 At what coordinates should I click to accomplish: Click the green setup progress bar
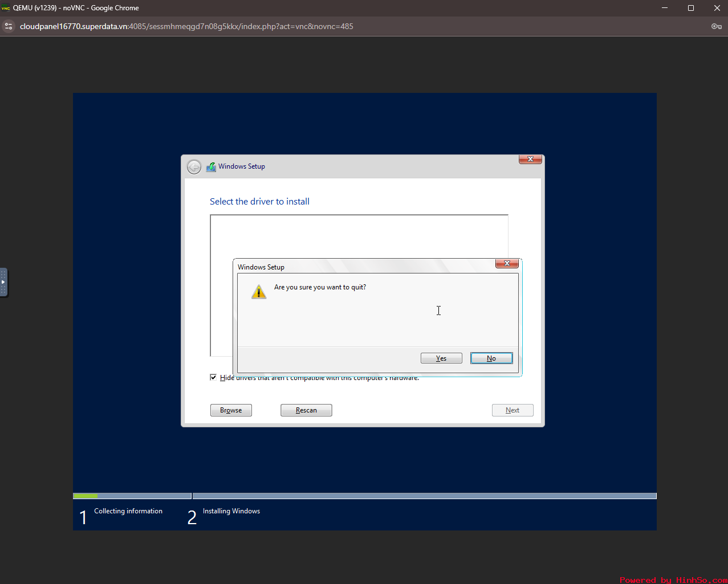click(x=86, y=496)
